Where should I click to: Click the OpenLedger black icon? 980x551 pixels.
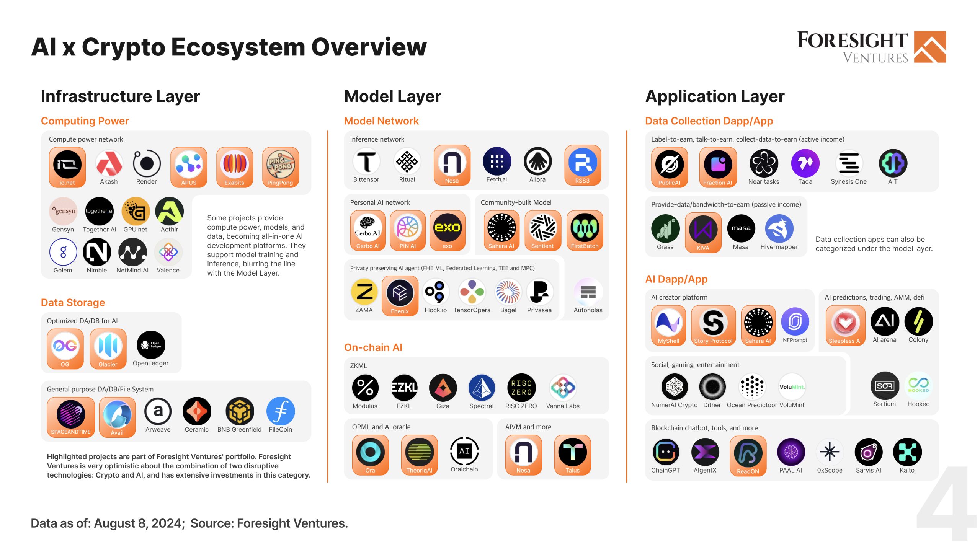[151, 345]
